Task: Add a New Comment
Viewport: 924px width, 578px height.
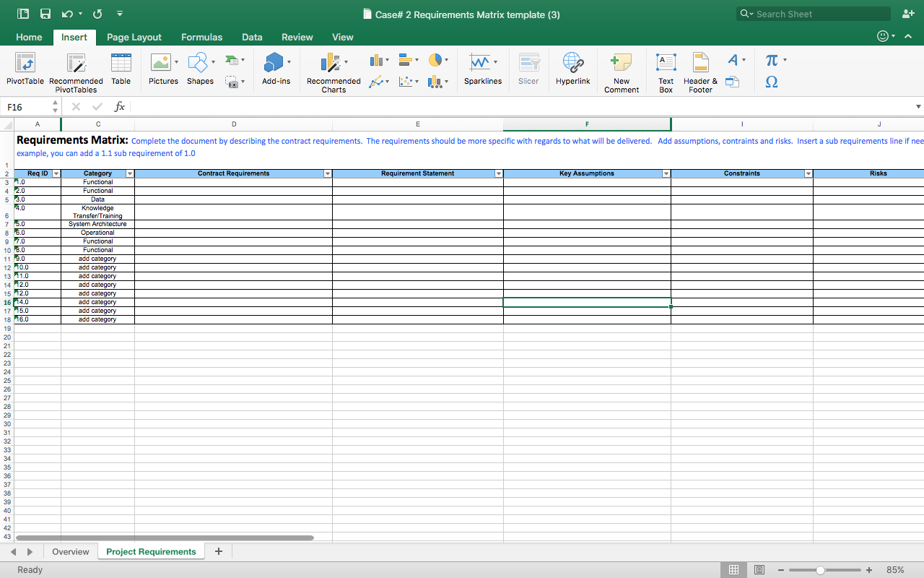Action: 621,70
